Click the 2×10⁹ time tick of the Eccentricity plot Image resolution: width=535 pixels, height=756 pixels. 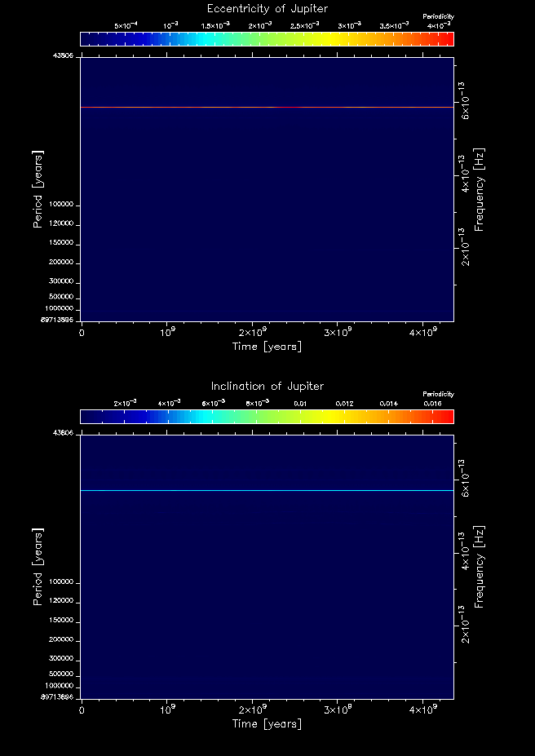coord(253,332)
